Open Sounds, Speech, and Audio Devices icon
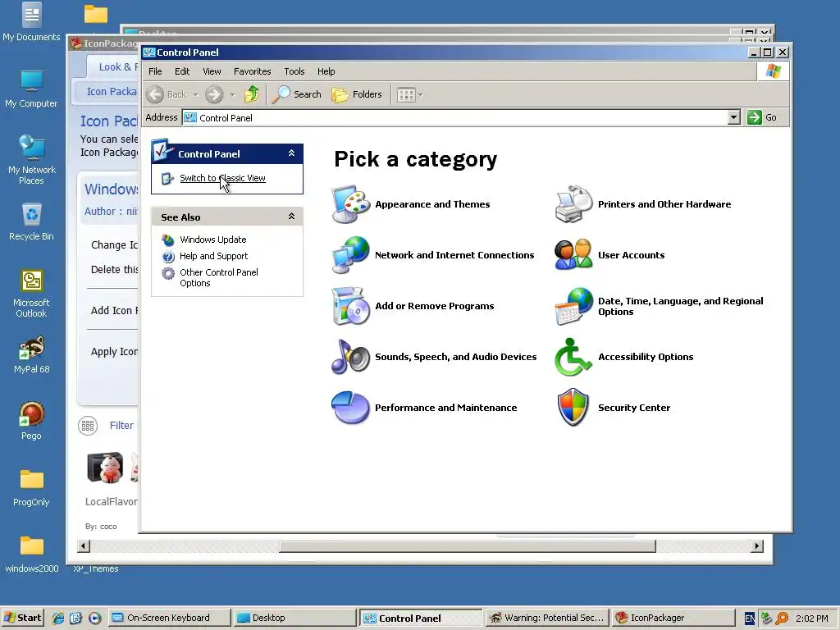The image size is (840, 630). pyautogui.click(x=350, y=357)
